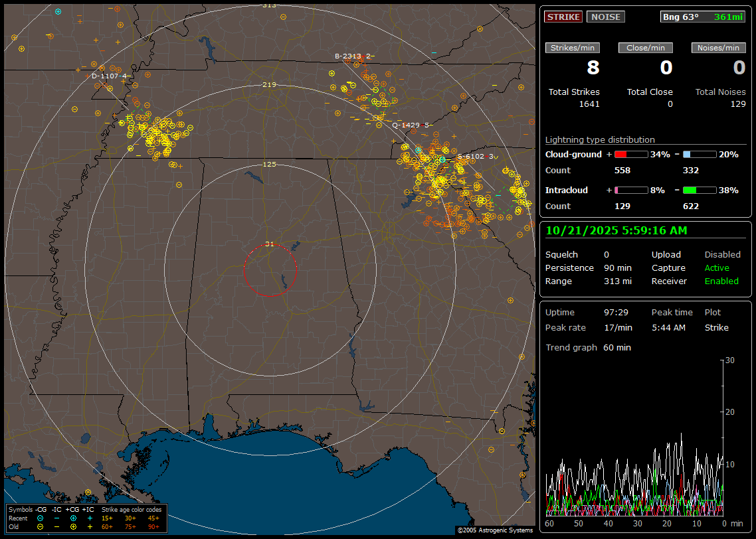756x539 pixels.
Task: Toggle the NOISE indicator
Action: click(605, 17)
